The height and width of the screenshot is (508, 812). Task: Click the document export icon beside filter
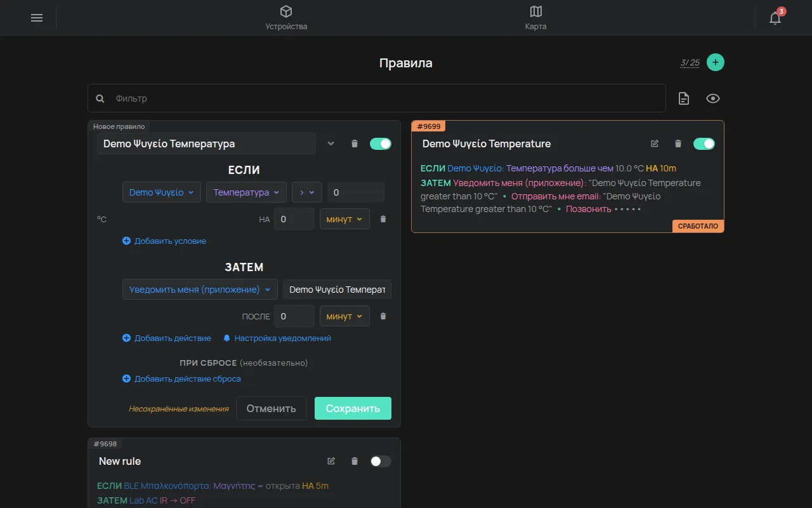[x=684, y=98]
